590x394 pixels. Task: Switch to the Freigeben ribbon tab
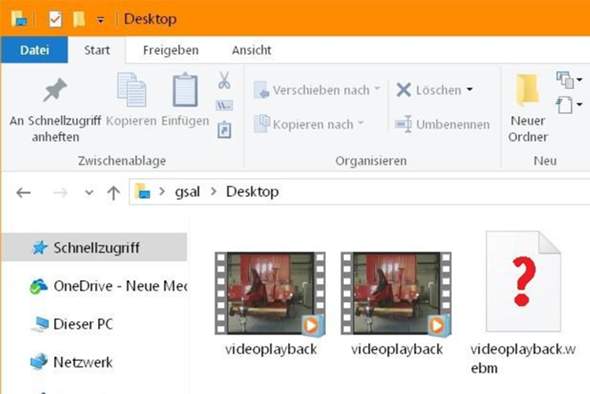171,50
